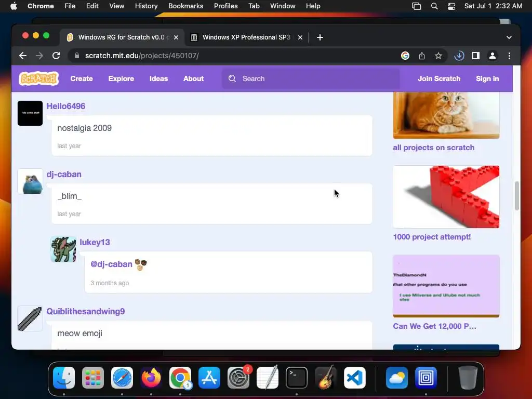
Task: Bookmark this page with star icon
Action: [x=438, y=56]
